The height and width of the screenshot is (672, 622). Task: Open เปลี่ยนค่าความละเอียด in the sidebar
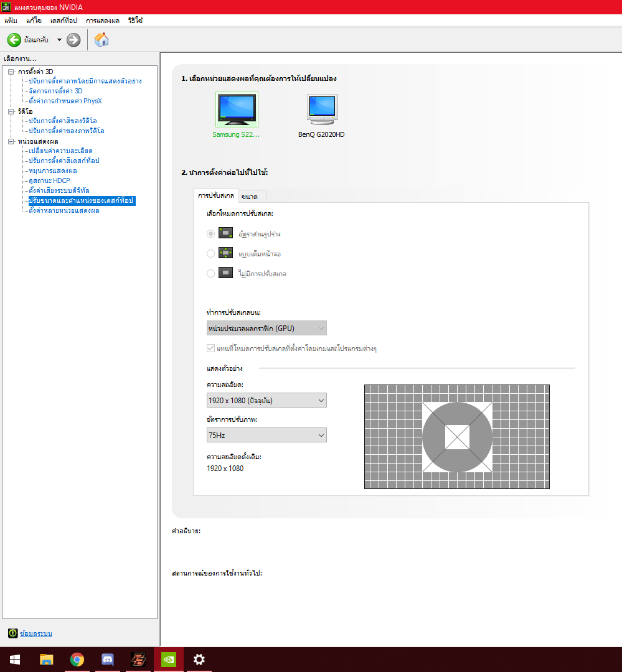(60, 151)
